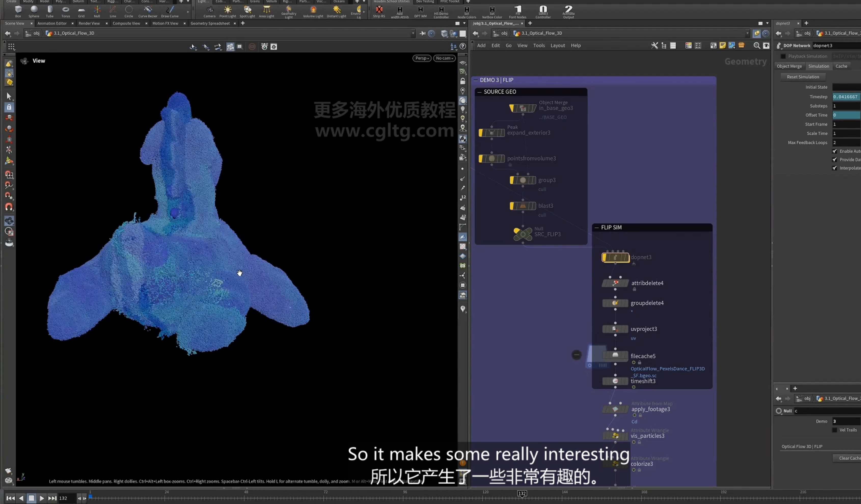Select the Grid shelf tool
This screenshot has height=504, width=861.
click(x=81, y=11)
